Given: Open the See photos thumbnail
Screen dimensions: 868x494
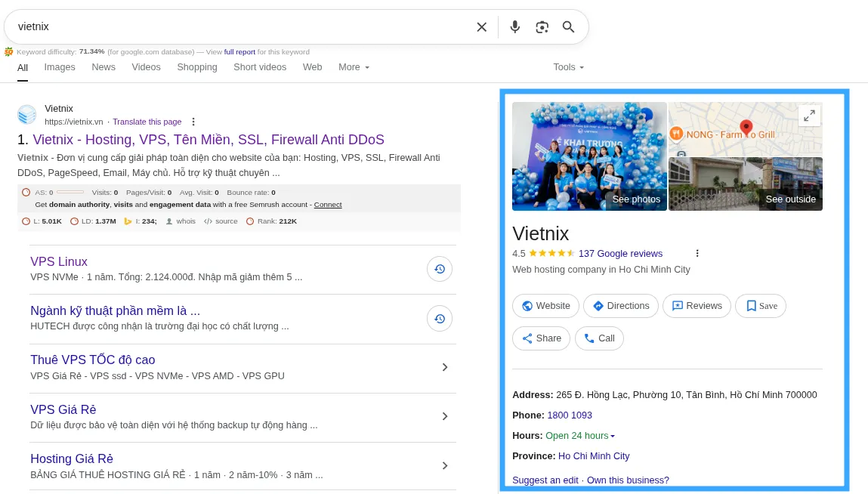Looking at the screenshot, I should point(589,156).
